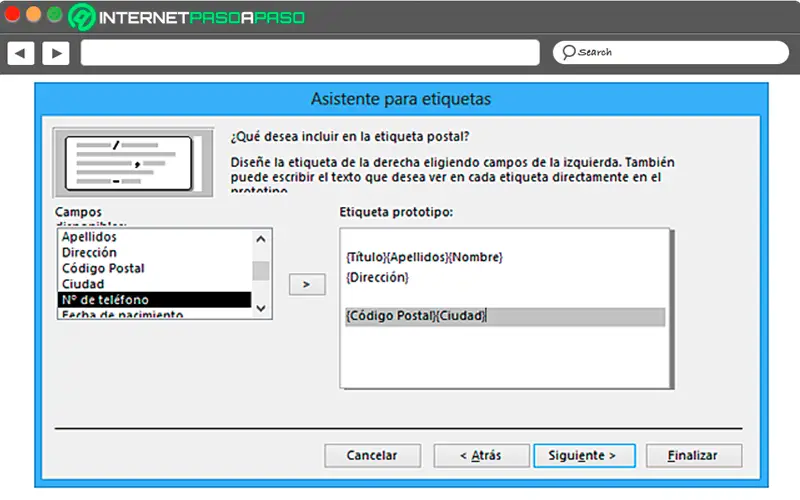Click the browser forward arrow button

(x=56, y=53)
